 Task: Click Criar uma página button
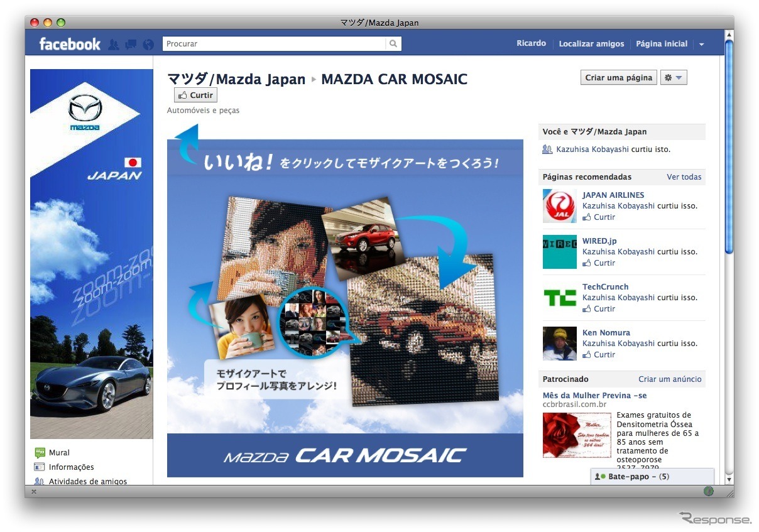[619, 78]
